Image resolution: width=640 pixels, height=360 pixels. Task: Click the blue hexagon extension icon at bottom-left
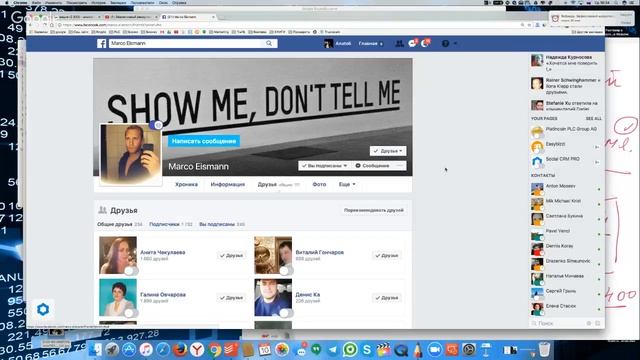[43, 309]
